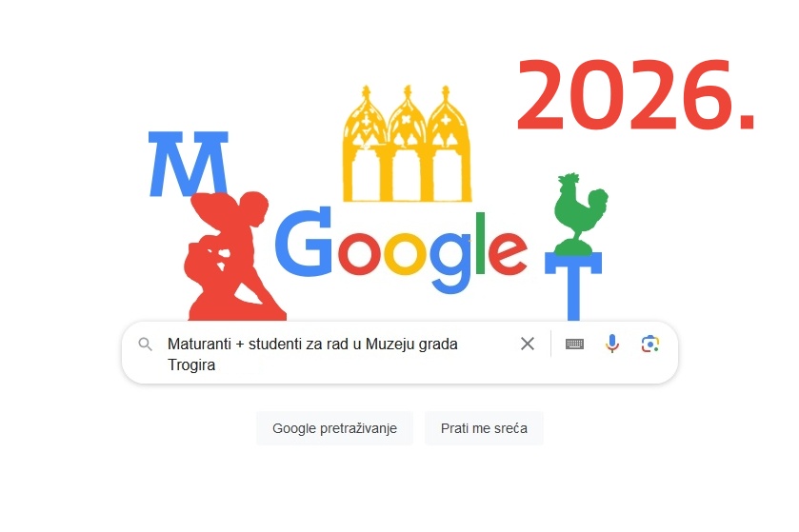Click the Google pretraživanje button
The height and width of the screenshot is (532, 799).
pos(334,428)
